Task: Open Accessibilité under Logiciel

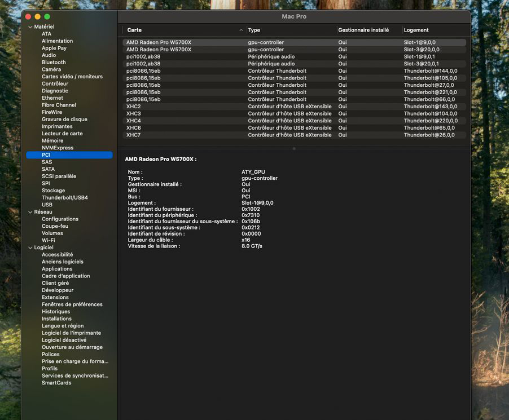Action: coord(57,255)
